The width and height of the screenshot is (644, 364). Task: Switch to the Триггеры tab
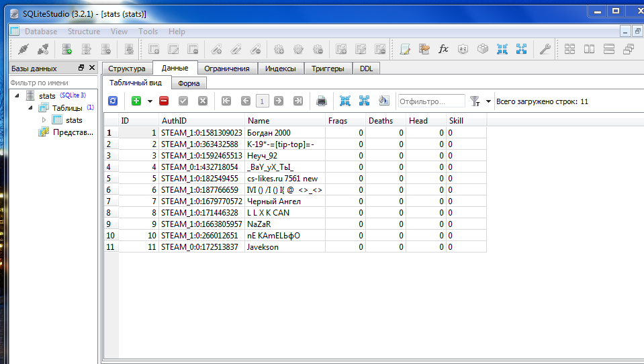click(x=328, y=69)
